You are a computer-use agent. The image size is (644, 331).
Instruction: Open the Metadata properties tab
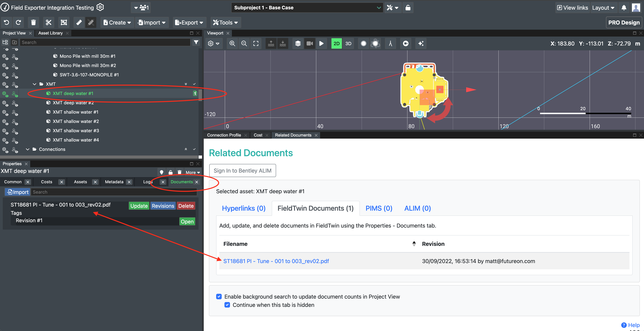coord(114,182)
